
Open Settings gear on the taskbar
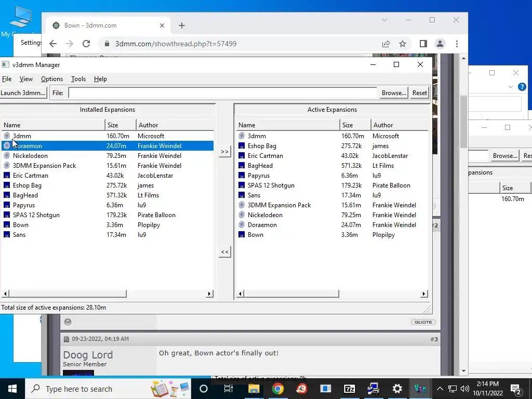397,389
